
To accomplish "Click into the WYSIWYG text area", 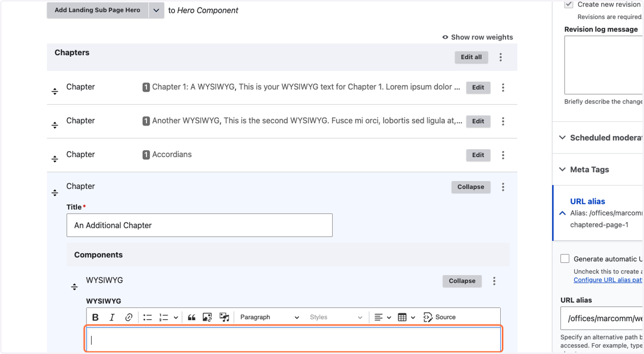I will point(294,339).
